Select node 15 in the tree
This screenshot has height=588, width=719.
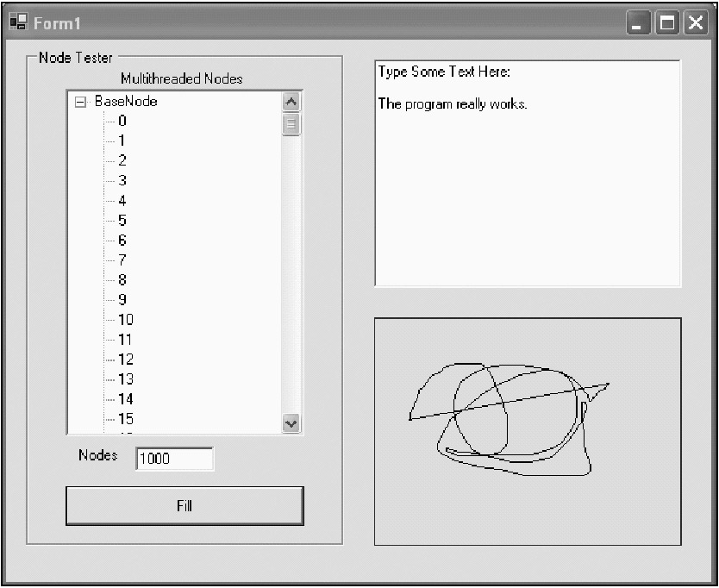pyautogui.click(x=126, y=420)
